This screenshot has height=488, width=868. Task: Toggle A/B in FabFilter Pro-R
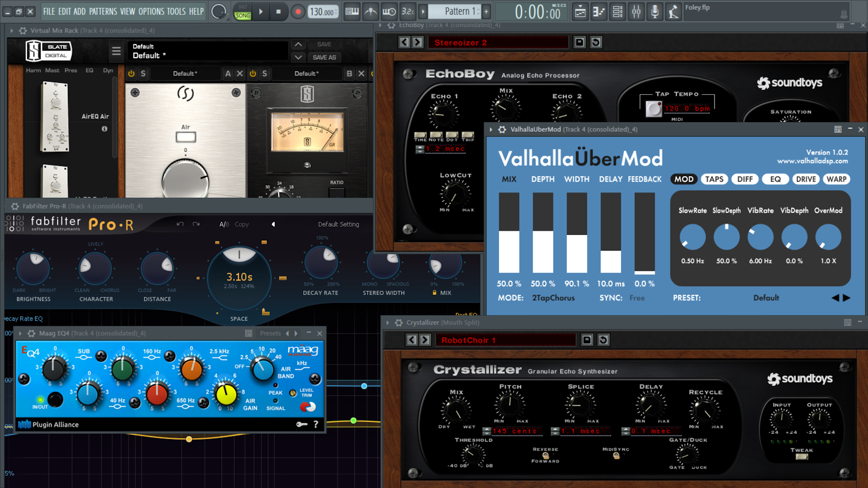[x=224, y=224]
